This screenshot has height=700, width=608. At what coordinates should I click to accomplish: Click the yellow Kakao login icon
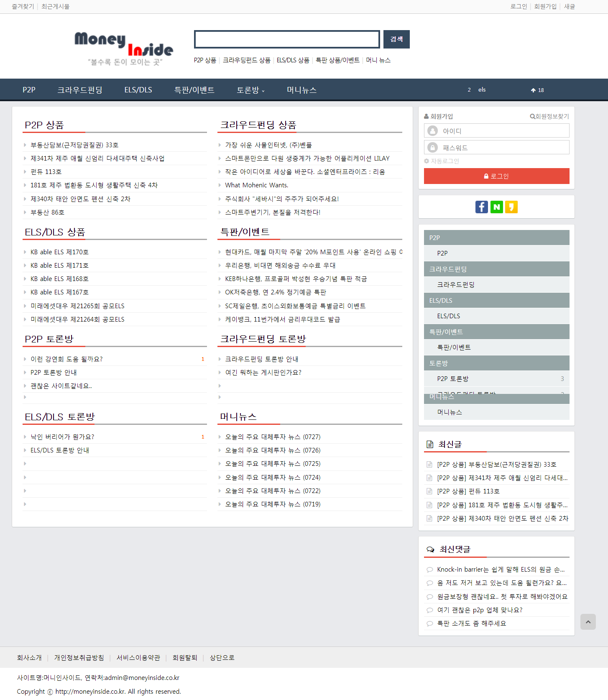tap(511, 207)
